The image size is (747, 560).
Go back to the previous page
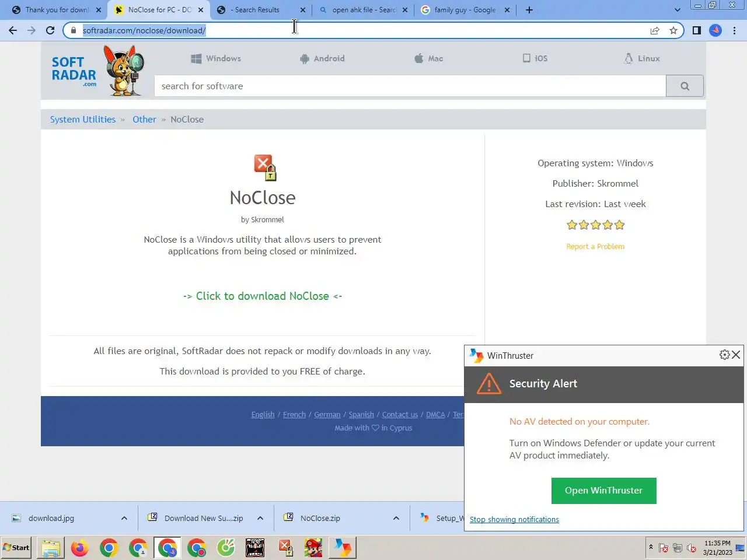point(13,30)
